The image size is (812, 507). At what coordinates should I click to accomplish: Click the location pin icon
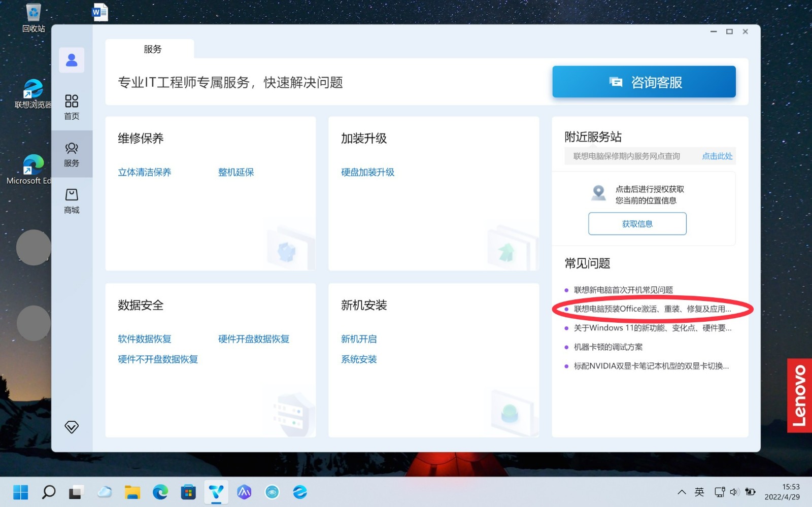click(599, 193)
